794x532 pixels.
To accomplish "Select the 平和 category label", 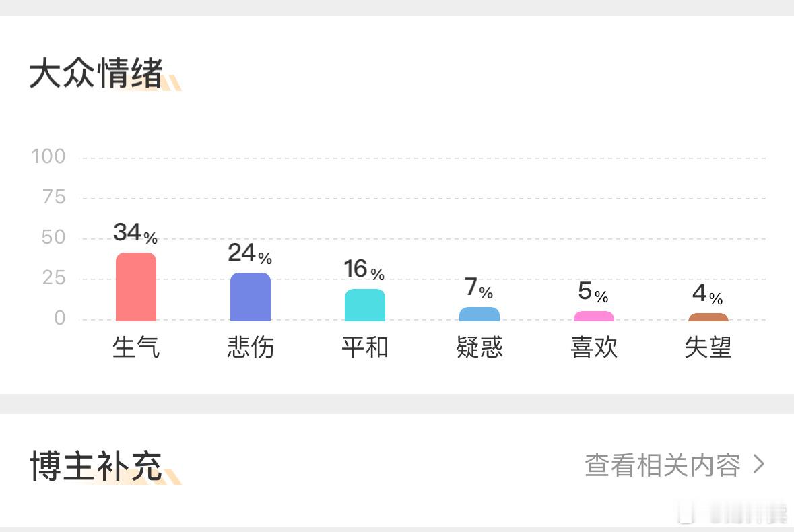I will coord(364,347).
